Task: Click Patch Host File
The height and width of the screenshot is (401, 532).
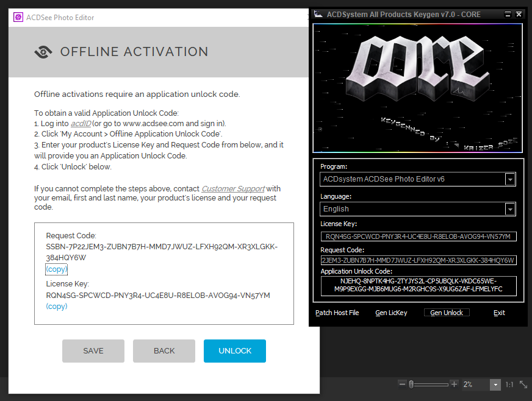Action: pos(337,313)
